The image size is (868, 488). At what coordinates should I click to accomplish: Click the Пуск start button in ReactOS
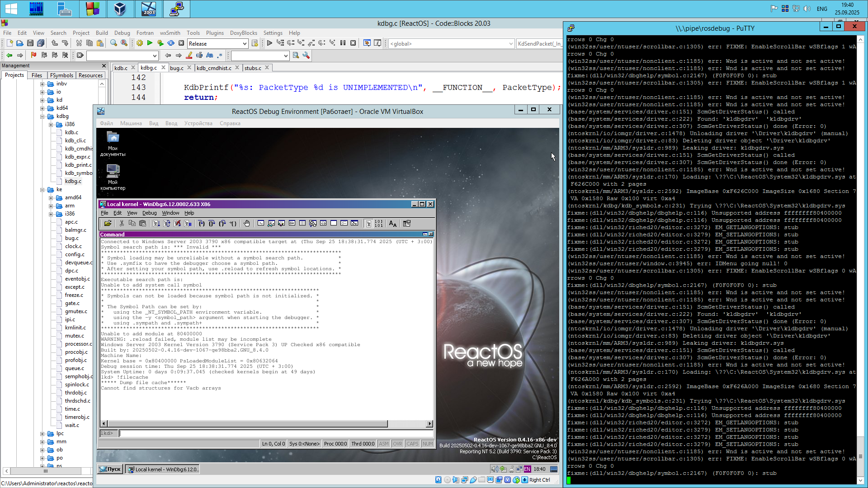[110, 469]
